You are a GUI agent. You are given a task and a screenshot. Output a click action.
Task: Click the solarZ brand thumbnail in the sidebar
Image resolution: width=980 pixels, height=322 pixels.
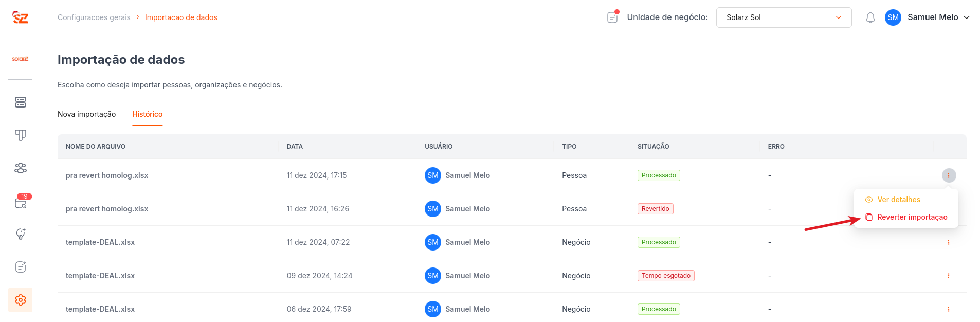click(x=21, y=59)
